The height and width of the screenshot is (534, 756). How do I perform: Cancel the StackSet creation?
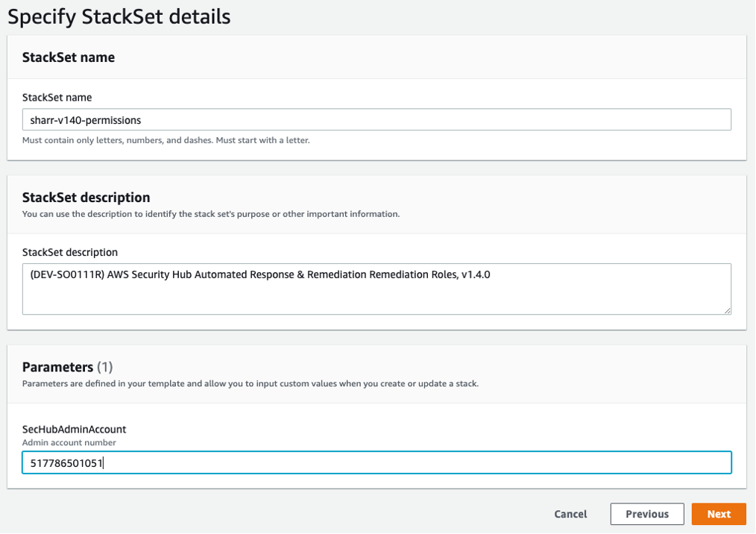coord(570,514)
